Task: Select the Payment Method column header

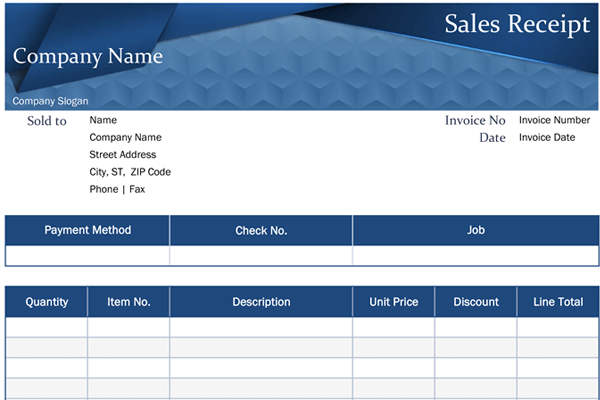Action: [x=88, y=230]
